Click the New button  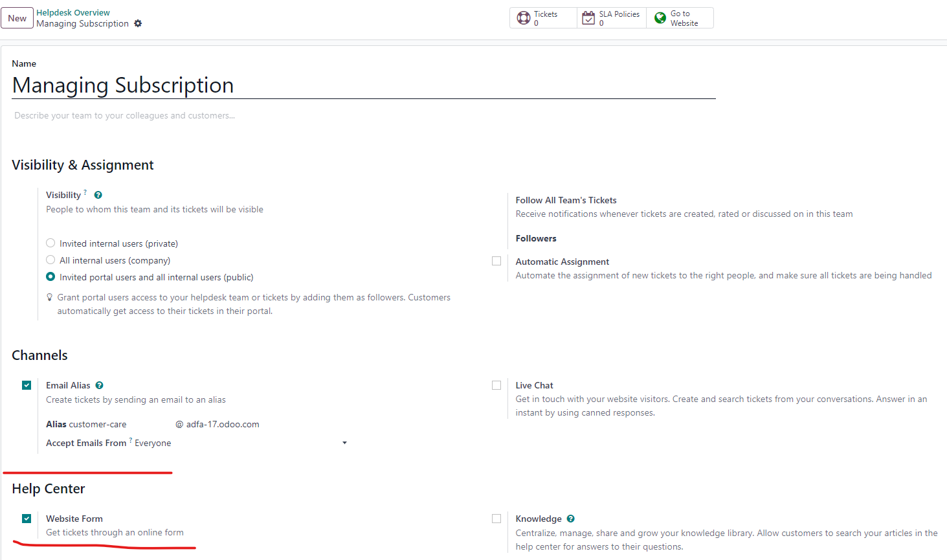click(x=17, y=18)
